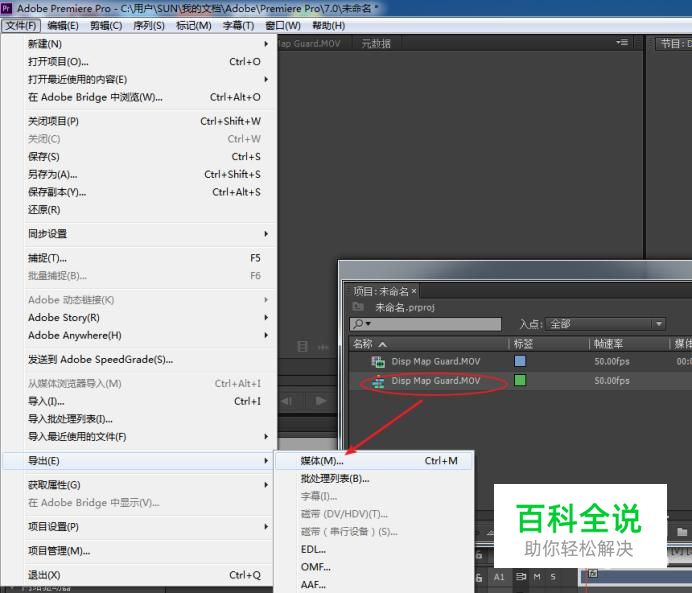Click the new bin folder icon
692x593 pixels.
click(682, 532)
